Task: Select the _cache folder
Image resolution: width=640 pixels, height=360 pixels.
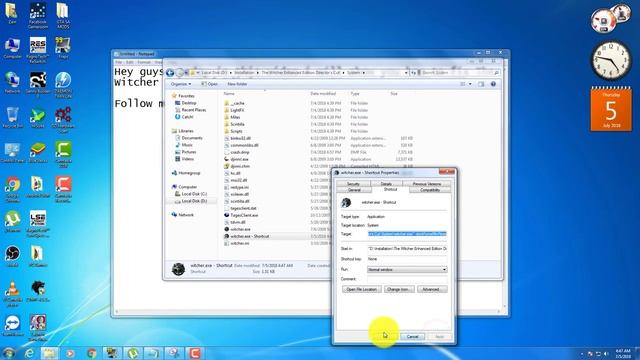Action: (x=237, y=103)
